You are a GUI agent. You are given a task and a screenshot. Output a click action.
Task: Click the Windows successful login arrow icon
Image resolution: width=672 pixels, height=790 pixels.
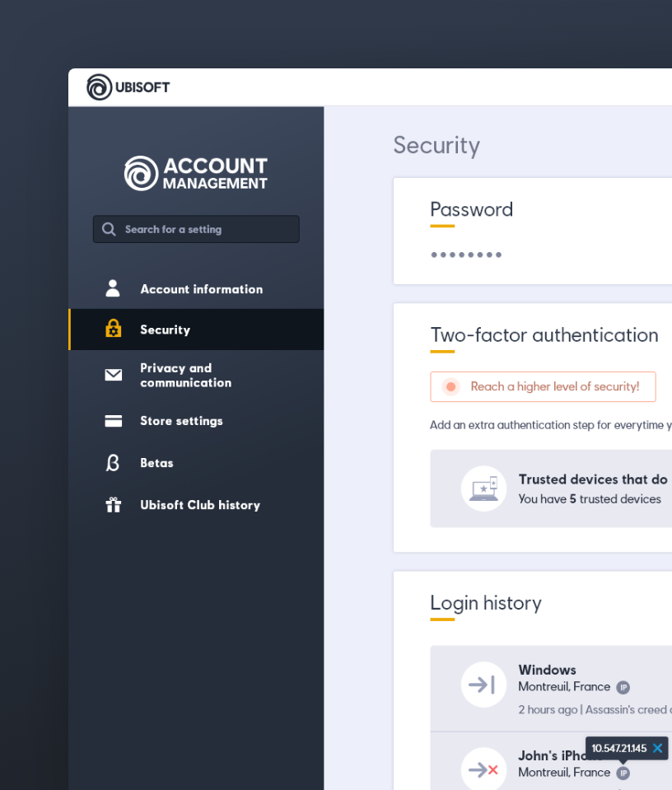click(x=483, y=685)
